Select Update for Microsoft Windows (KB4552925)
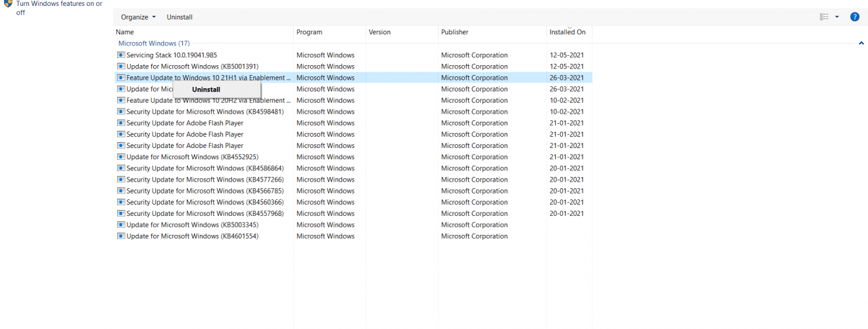This screenshot has width=868, height=329. [x=192, y=157]
